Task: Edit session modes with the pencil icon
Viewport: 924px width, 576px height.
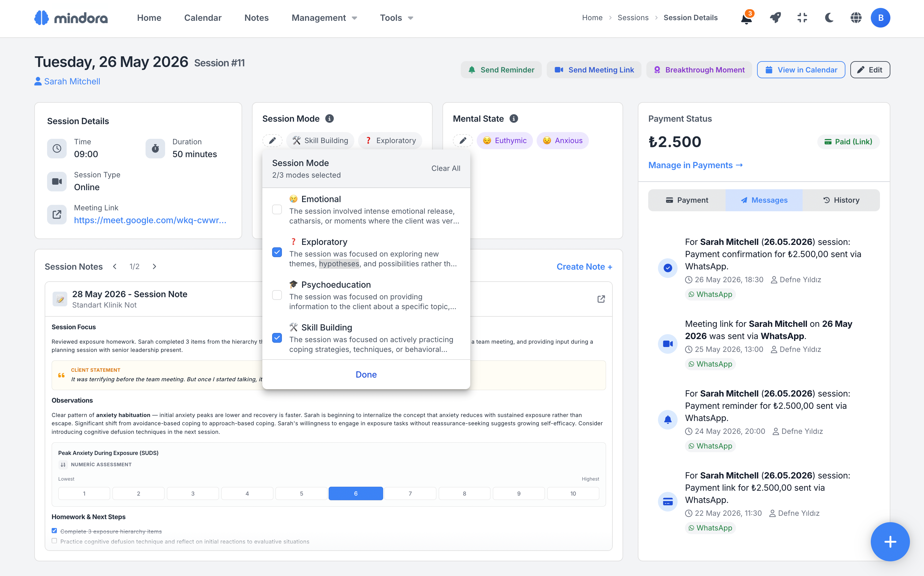Action: coord(272,141)
